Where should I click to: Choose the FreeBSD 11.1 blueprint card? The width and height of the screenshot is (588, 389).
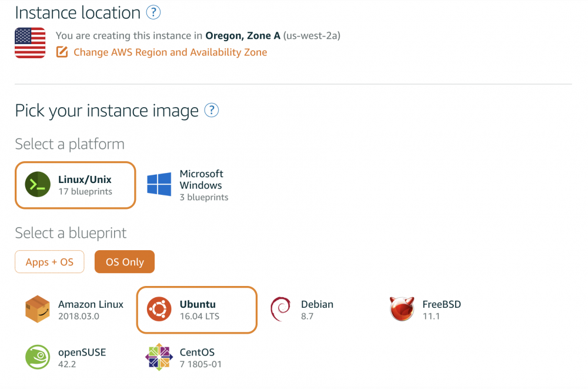pyautogui.click(x=429, y=308)
